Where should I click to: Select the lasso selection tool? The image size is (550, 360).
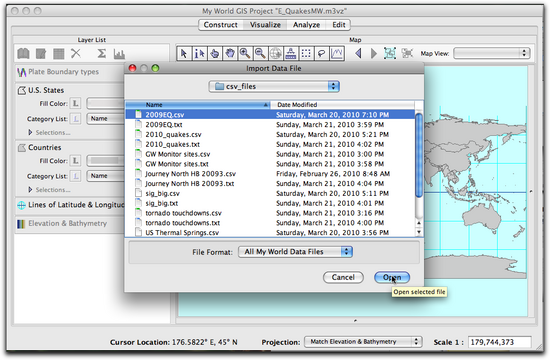[321, 53]
